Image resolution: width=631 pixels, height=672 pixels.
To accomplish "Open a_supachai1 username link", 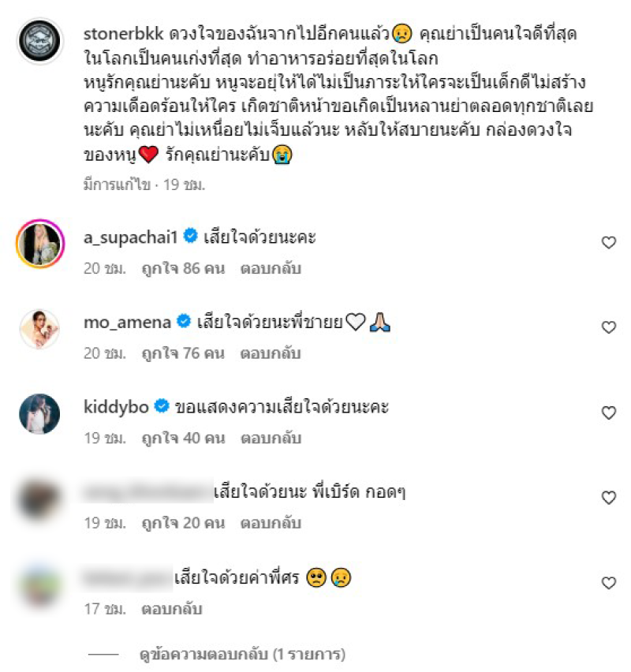I will point(130,237).
